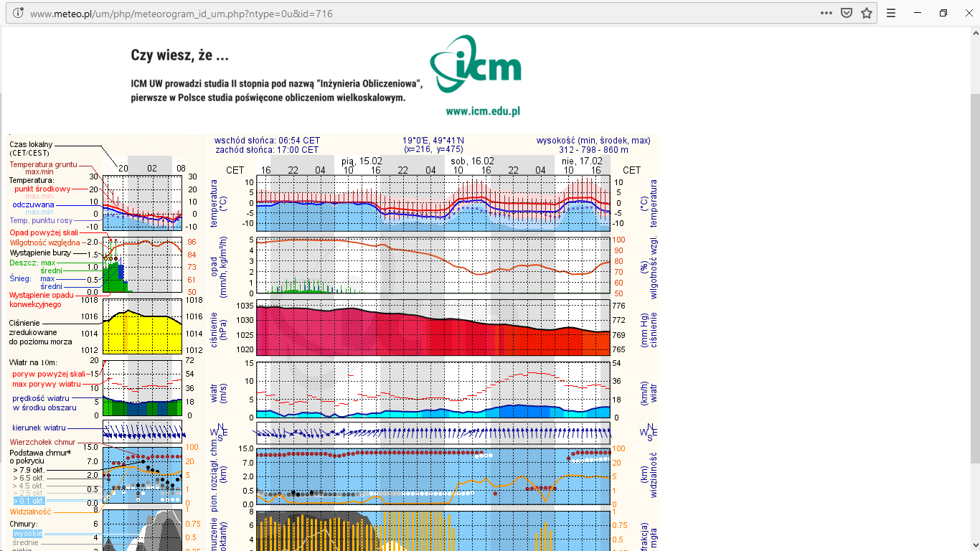Bookmark this page with the star icon
This screenshot has height=551, width=980.
[867, 13]
